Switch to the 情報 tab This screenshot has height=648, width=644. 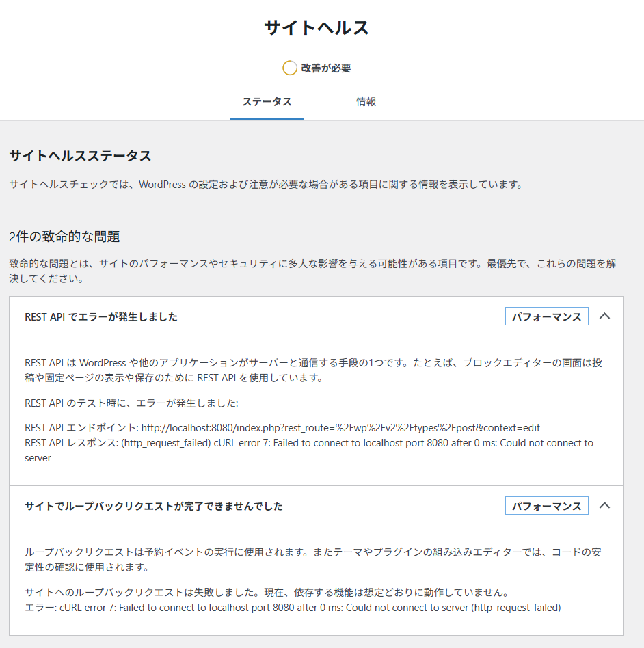click(366, 102)
